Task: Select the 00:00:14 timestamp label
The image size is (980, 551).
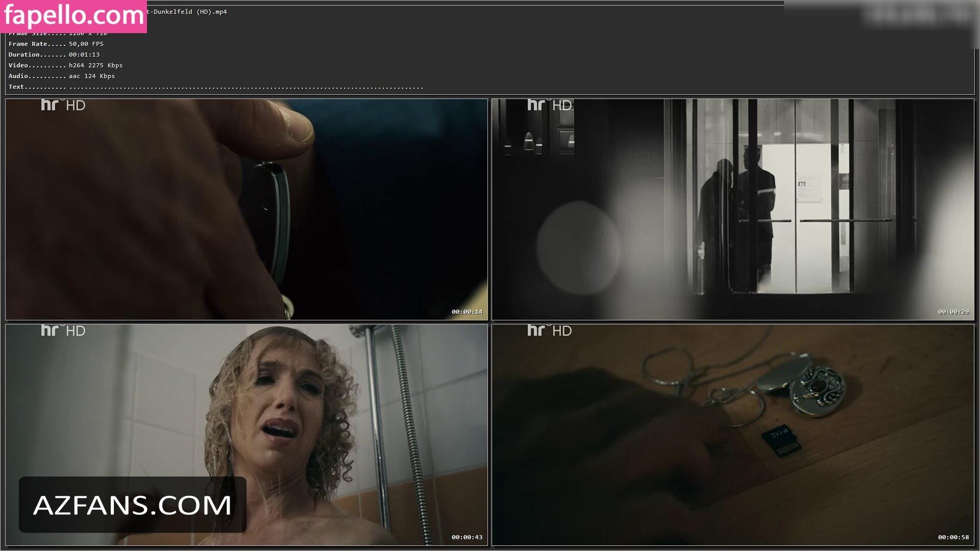Action: click(467, 312)
